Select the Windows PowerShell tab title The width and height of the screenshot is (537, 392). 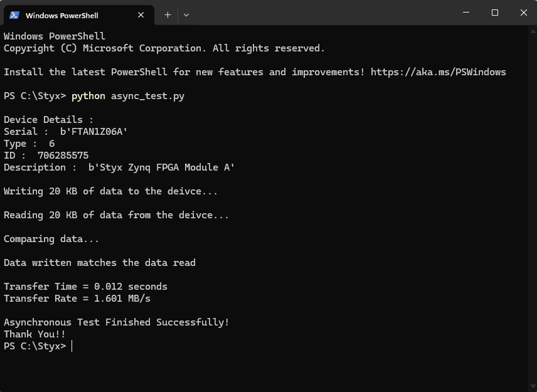(x=61, y=15)
